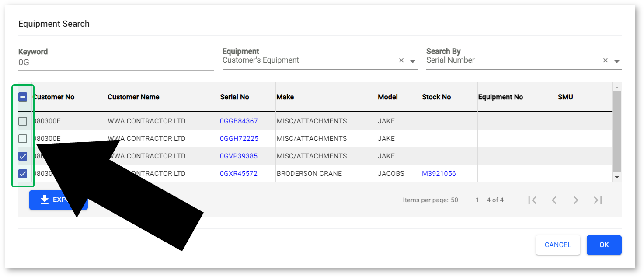
Task: Go to first page of results
Action: click(x=532, y=200)
